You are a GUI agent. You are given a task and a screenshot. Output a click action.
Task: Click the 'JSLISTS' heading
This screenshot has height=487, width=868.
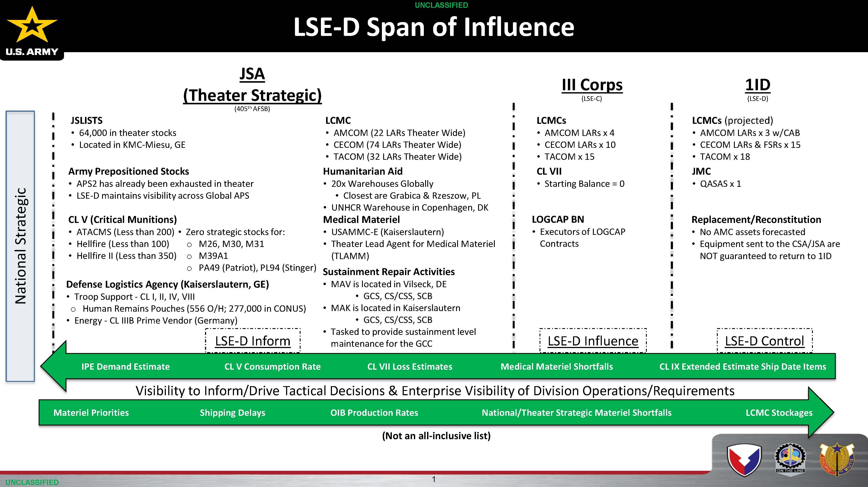coord(86,120)
